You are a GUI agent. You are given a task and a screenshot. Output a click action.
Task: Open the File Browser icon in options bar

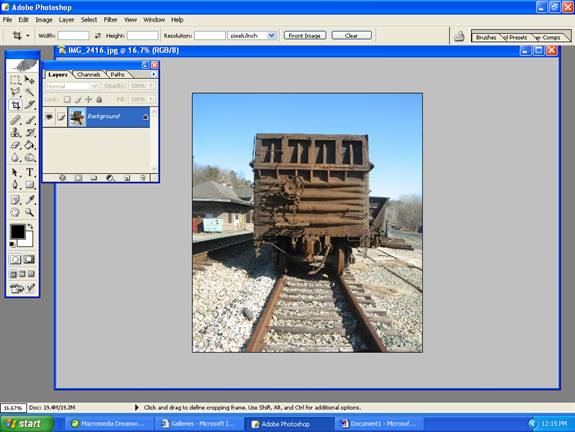pos(459,36)
